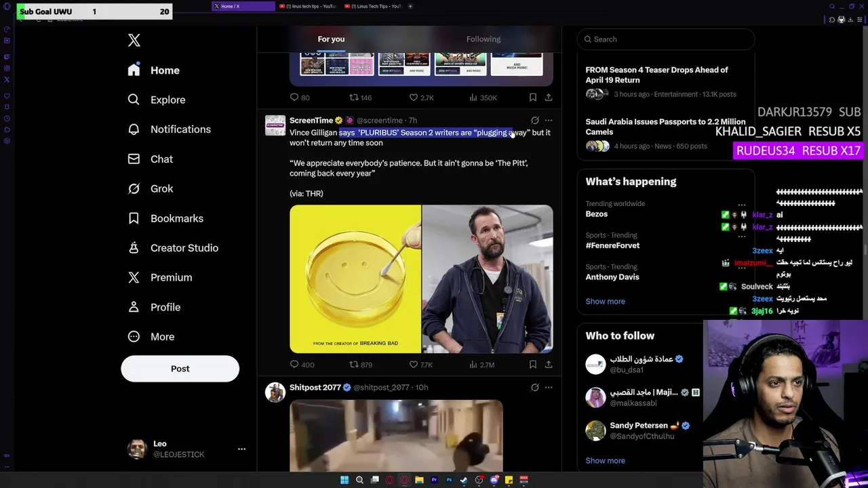This screenshot has width=868, height=488.
Task: Open account menu dots next to Leo
Action: [241, 449]
